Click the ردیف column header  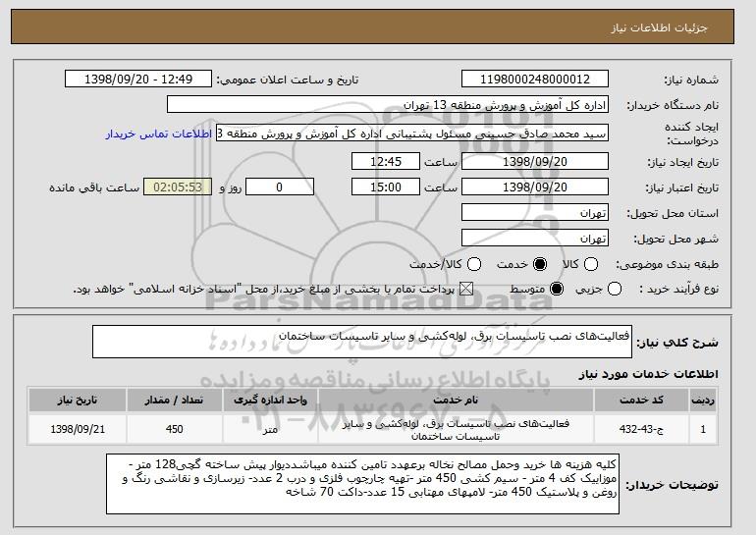[703, 401]
